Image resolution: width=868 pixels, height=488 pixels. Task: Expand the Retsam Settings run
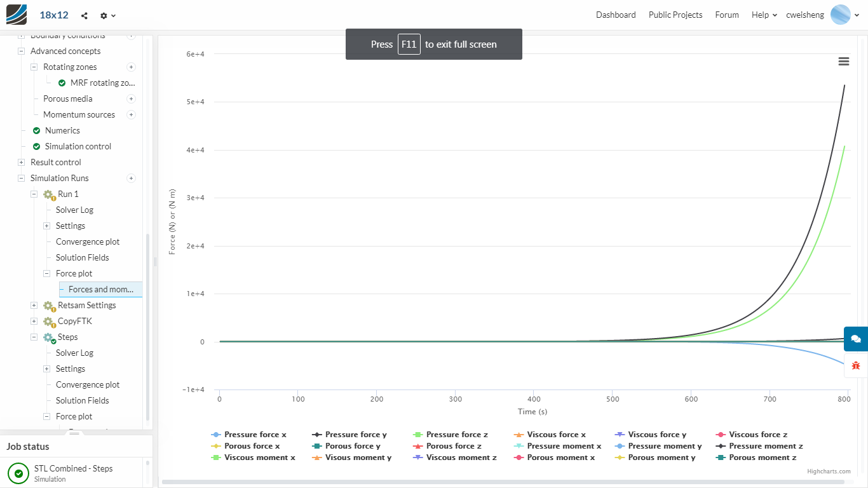(x=34, y=305)
